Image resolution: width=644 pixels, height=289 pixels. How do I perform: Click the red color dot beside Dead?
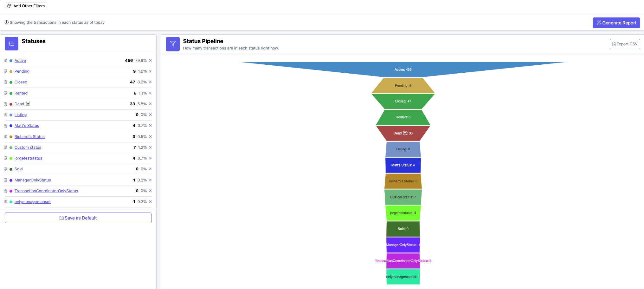[x=11, y=104]
